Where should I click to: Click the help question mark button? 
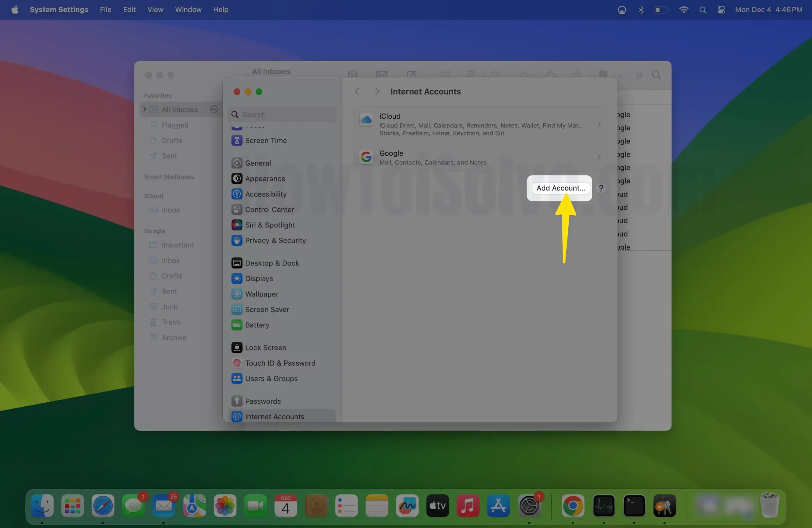601,188
